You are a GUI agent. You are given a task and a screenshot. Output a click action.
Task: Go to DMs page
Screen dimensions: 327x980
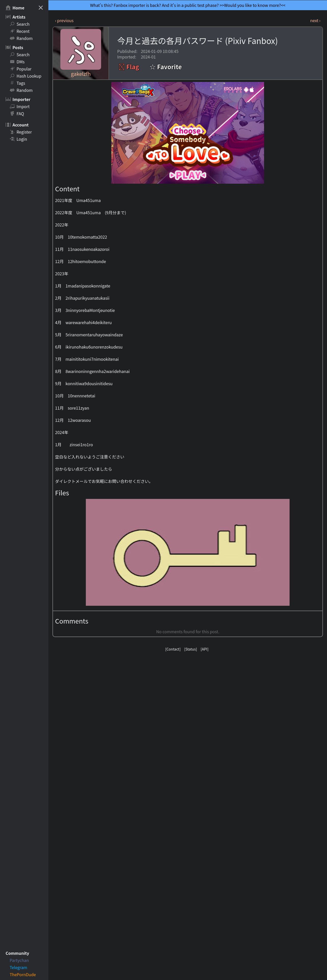point(21,62)
